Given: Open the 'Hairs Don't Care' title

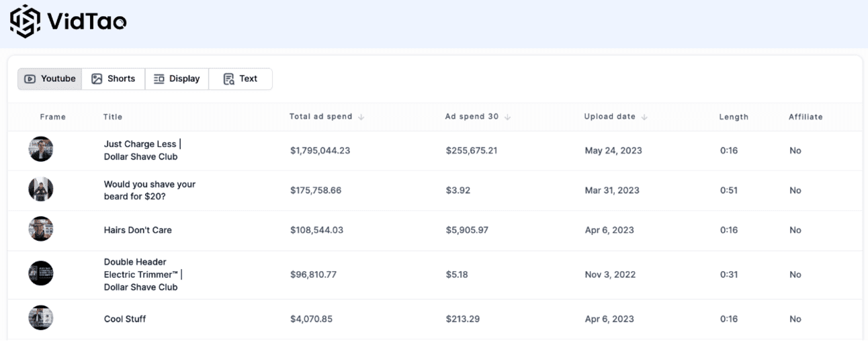Looking at the screenshot, I should (138, 230).
